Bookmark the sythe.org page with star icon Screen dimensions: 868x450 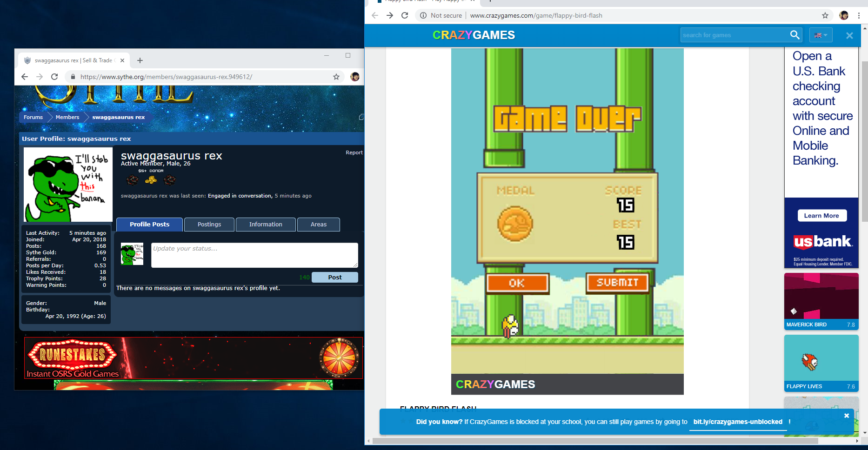(x=336, y=77)
